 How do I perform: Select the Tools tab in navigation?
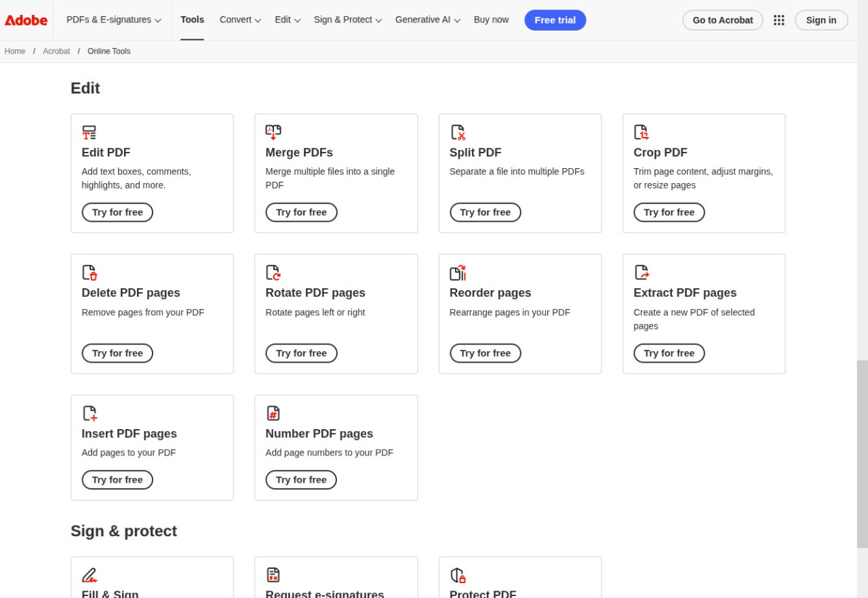(192, 20)
